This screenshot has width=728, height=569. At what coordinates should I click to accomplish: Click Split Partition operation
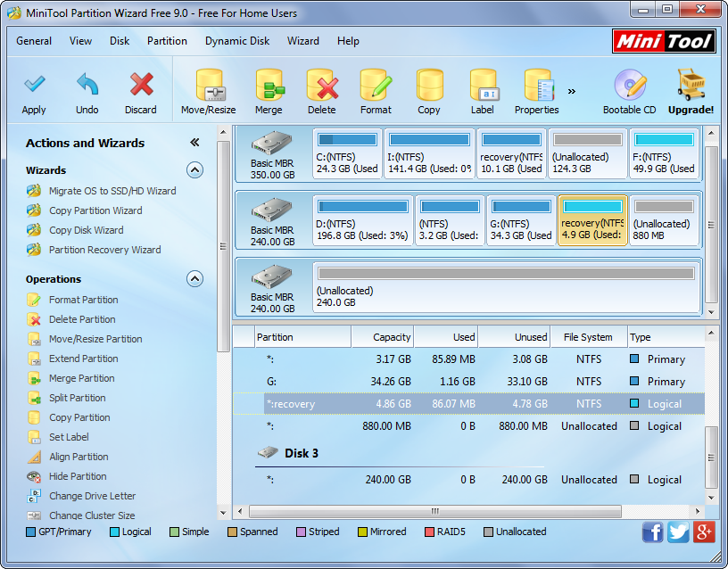pos(66,398)
